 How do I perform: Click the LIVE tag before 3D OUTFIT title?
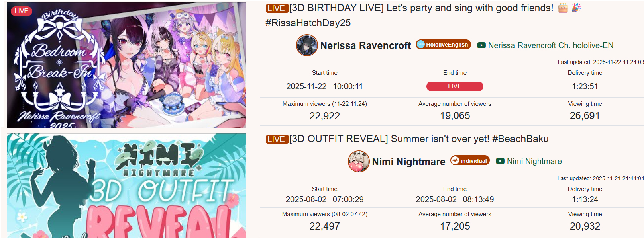click(277, 139)
